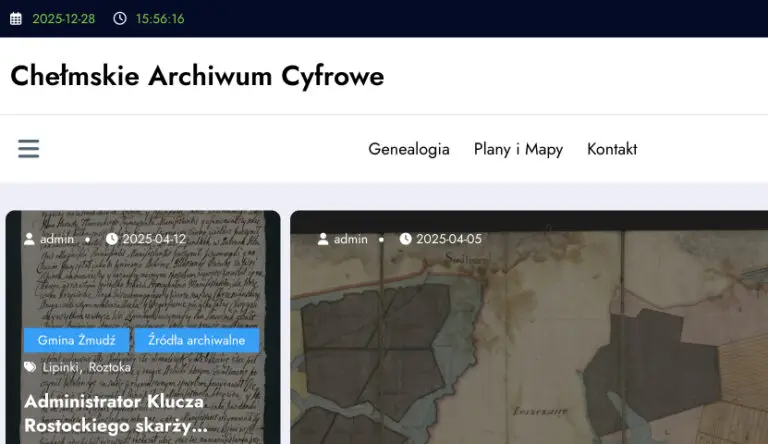Viewport: 768px width, 444px height.
Task: Click the Chełmskie Archiwum Cyfrowe site title
Action: (x=197, y=76)
